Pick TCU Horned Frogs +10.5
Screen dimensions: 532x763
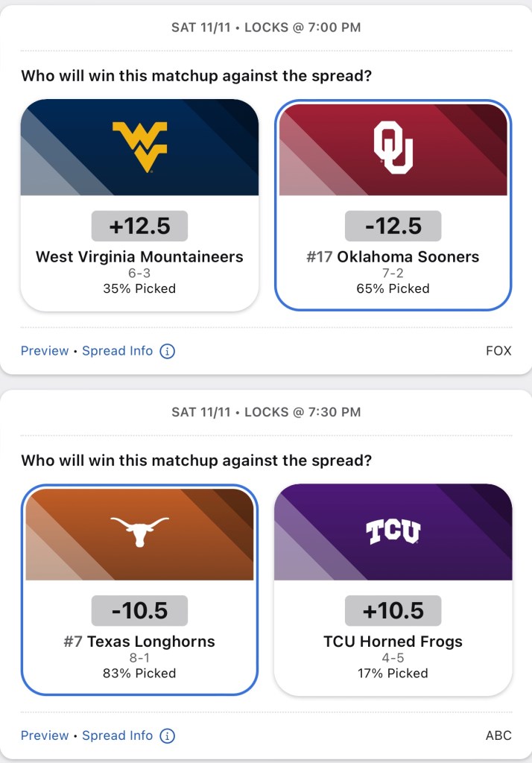coord(393,611)
